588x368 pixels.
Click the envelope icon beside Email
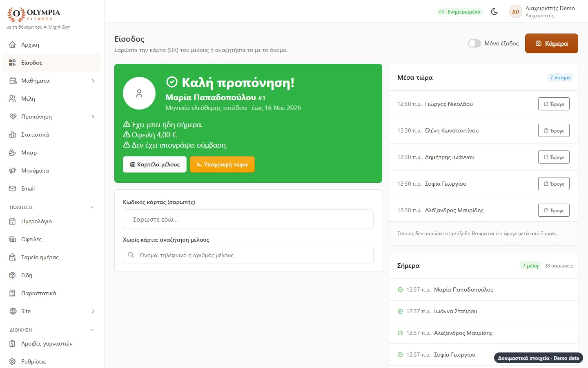13,188
